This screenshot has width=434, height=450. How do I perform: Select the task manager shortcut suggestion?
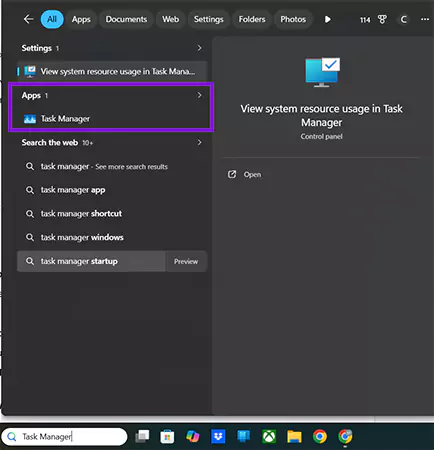click(x=112, y=214)
